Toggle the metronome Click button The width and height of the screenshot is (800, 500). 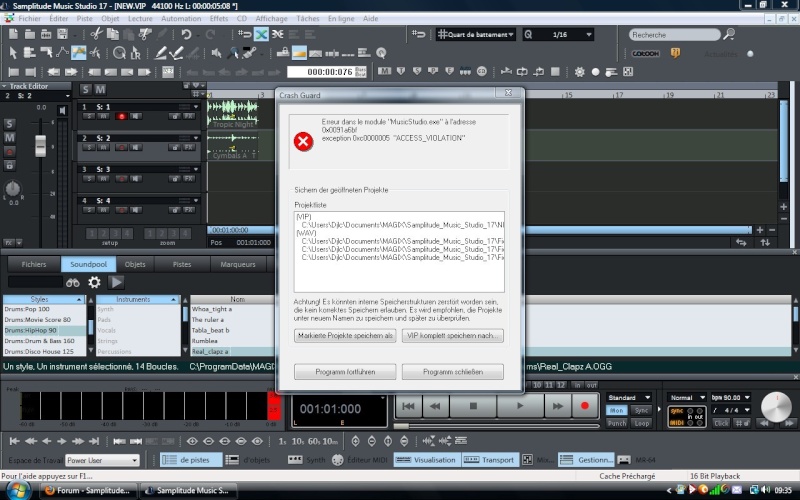click(x=721, y=423)
